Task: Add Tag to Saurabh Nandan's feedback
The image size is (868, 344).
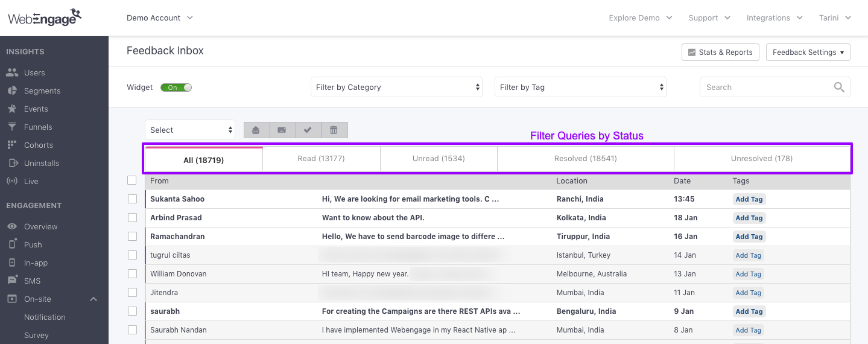Action: [x=749, y=330]
